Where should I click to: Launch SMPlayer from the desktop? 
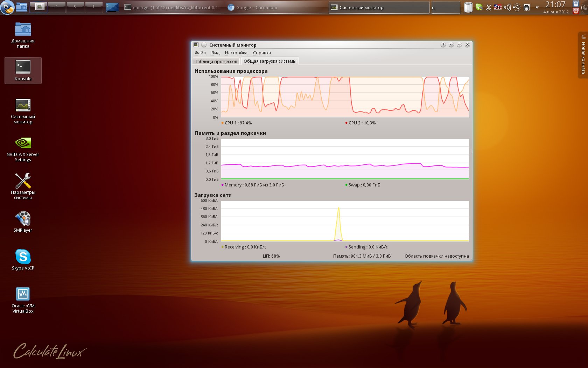[23, 222]
